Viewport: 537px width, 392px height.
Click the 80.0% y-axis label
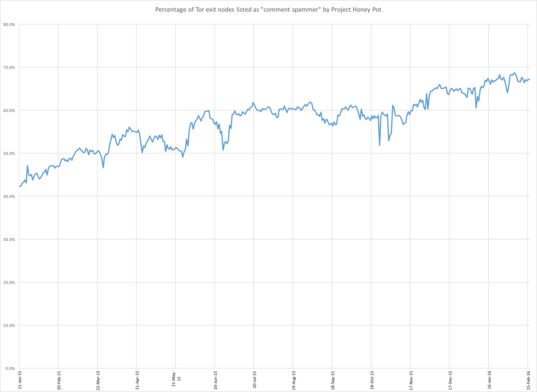[x=9, y=24]
